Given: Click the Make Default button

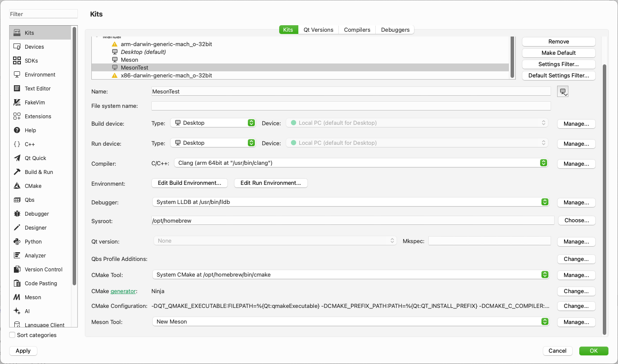Looking at the screenshot, I should click(x=558, y=53).
